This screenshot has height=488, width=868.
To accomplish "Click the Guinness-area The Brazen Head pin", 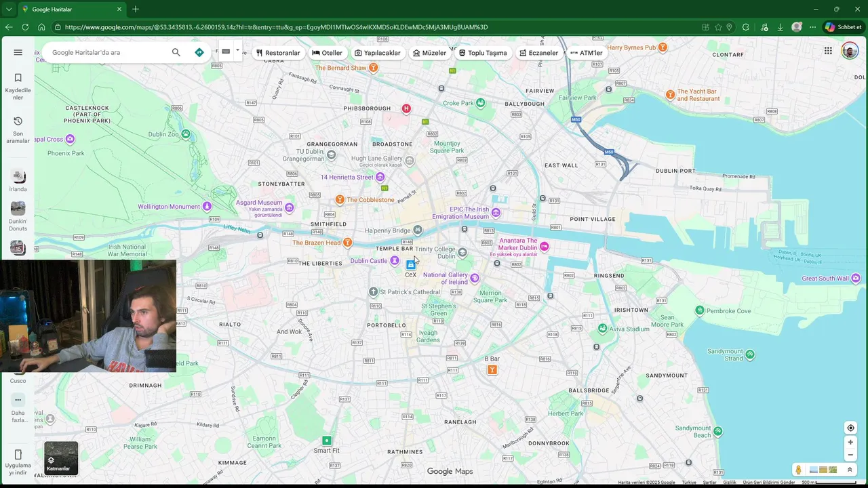I will (x=347, y=243).
